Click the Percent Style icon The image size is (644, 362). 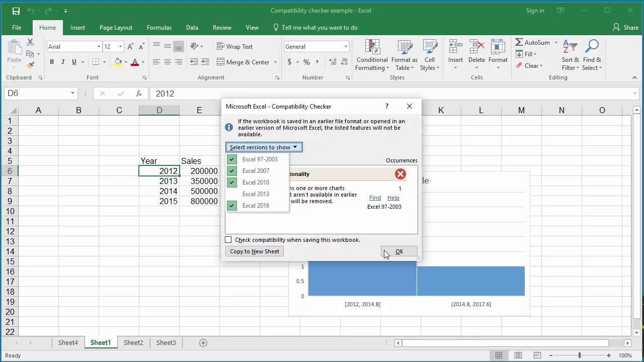(306, 62)
